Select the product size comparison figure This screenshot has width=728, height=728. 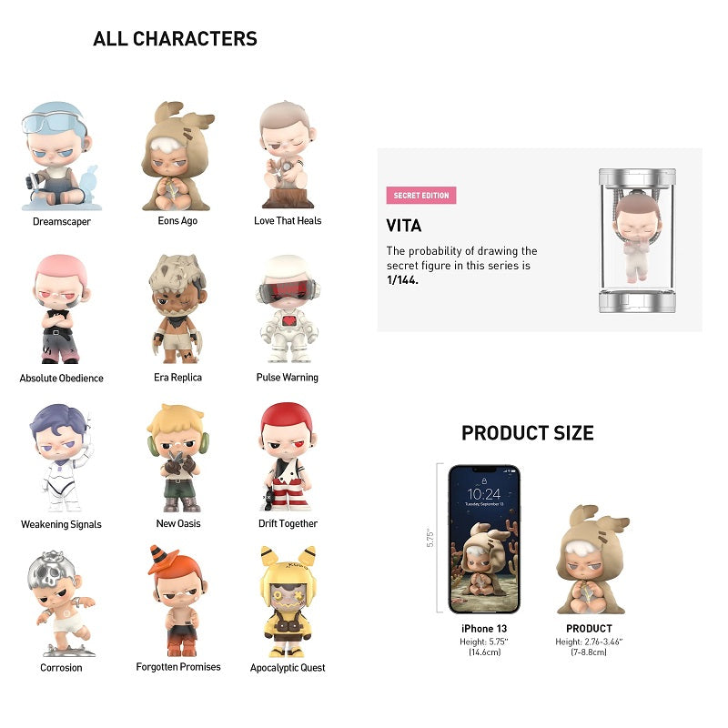[x=593, y=560]
